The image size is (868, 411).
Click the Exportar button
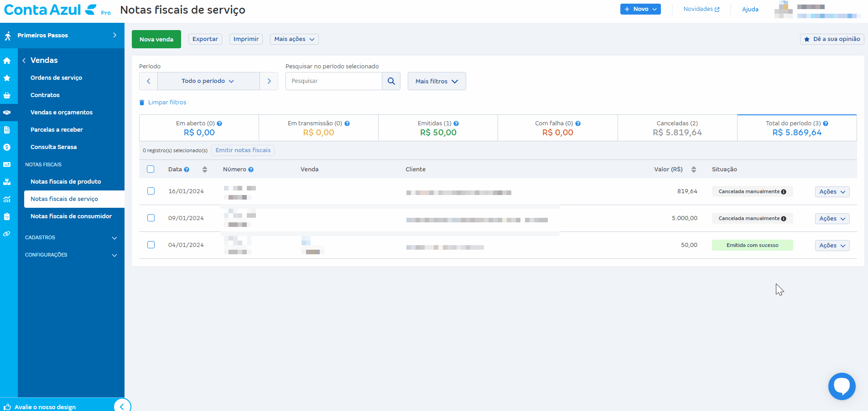(205, 39)
